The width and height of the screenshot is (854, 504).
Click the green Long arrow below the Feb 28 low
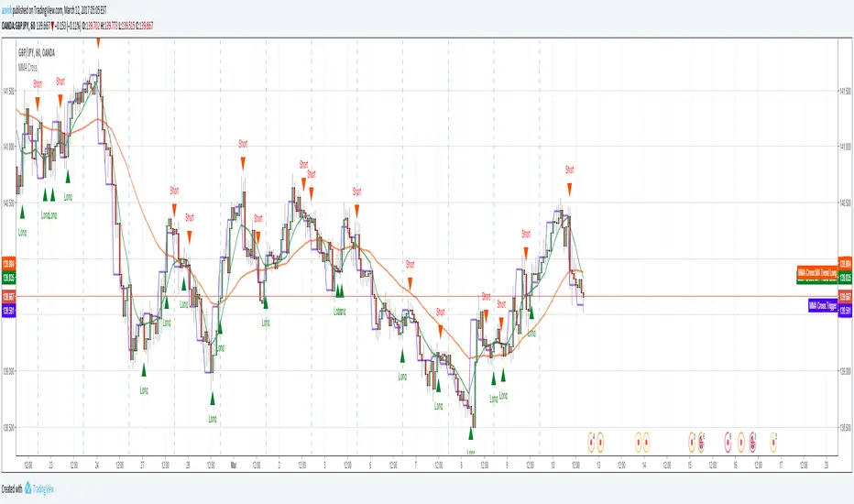pyautogui.click(x=213, y=400)
